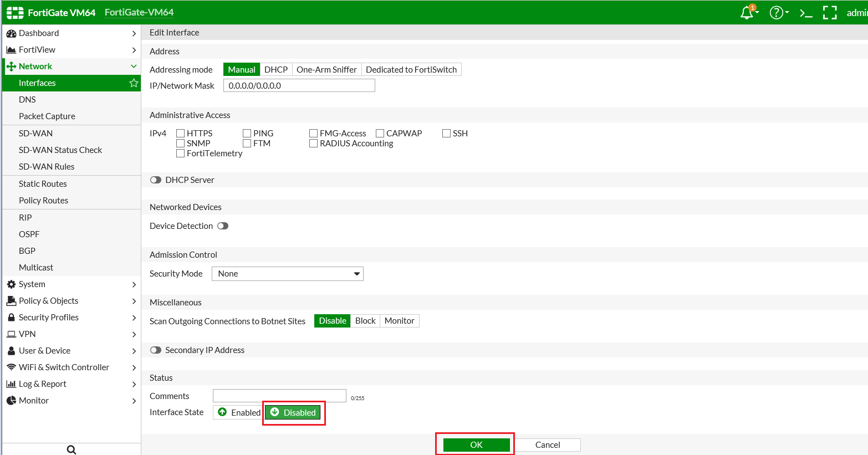
Task: Select the Dashboard gauge icon
Action: coord(10,33)
